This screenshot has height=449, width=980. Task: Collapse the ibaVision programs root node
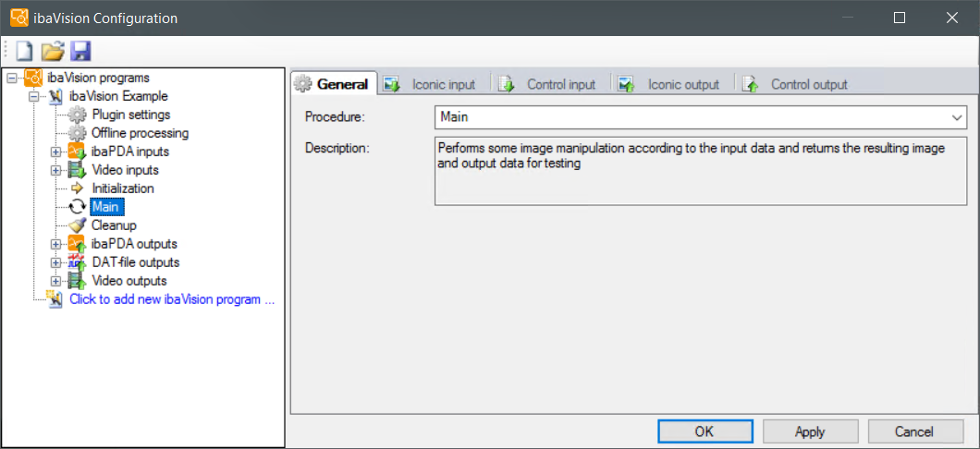coord(12,78)
